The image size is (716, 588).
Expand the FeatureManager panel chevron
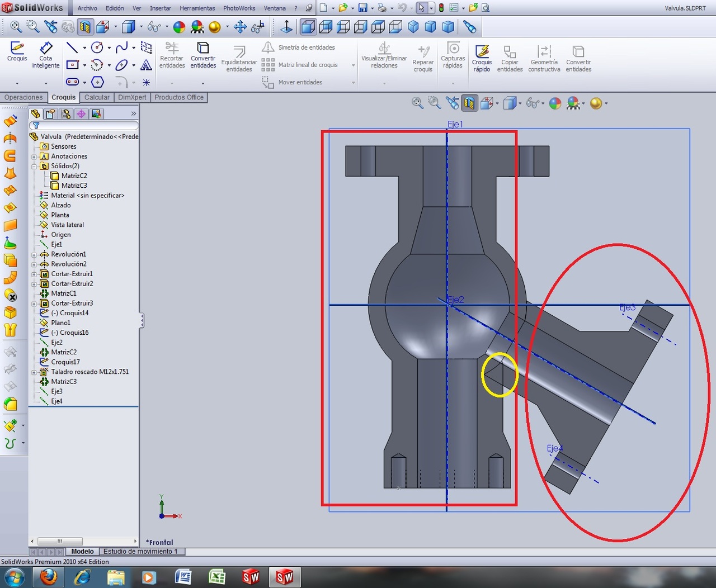click(x=133, y=114)
